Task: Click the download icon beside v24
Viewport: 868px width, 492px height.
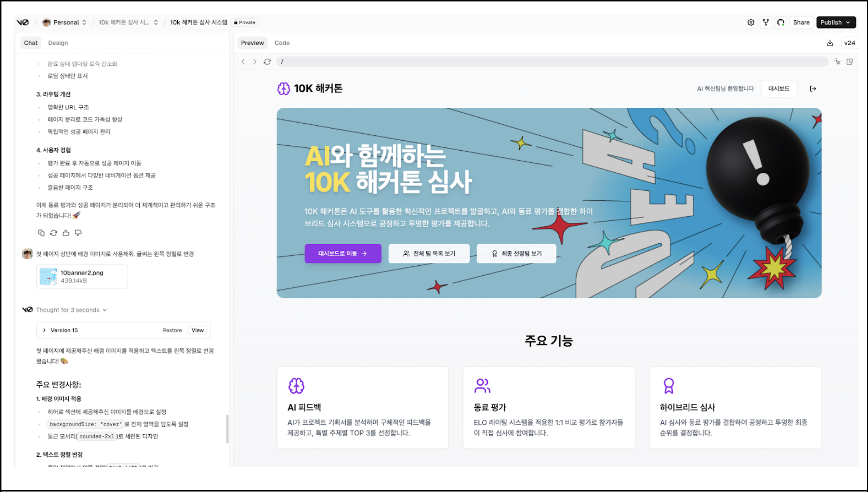Action: (830, 43)
